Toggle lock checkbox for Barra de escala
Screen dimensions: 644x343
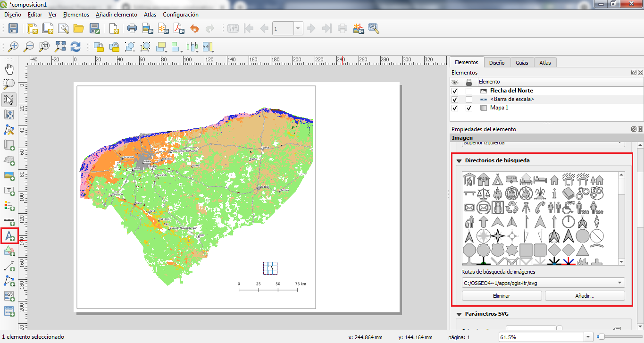(x=468, y=100)
